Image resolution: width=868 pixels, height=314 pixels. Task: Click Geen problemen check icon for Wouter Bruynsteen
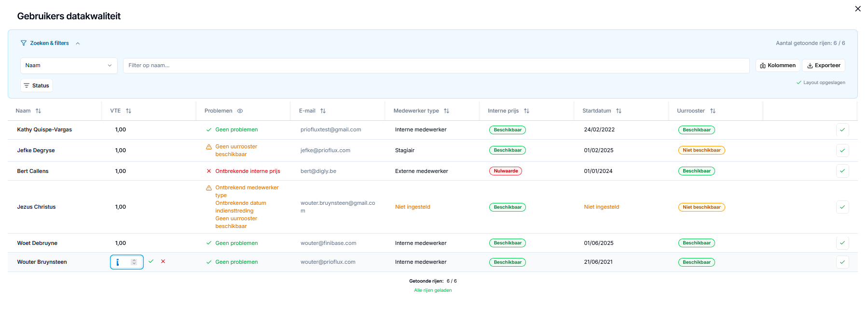(209, 262)
